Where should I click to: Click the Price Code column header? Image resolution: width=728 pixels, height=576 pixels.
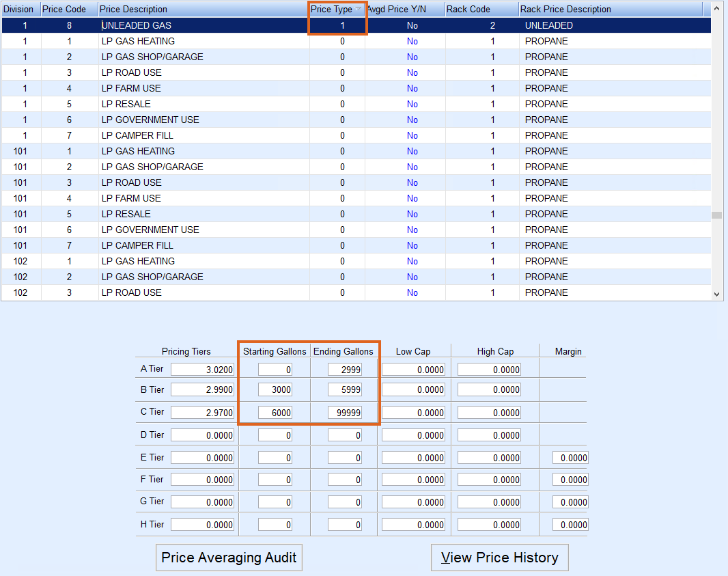[x=70, y=10]
